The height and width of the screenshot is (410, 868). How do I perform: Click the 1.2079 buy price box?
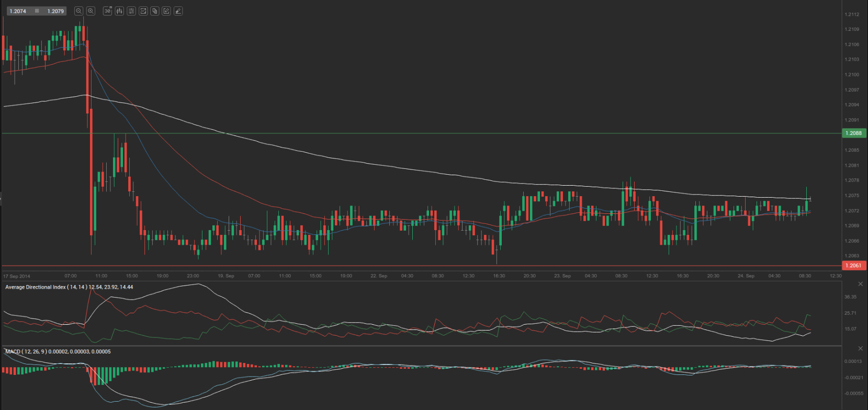(x=55, y=11)
